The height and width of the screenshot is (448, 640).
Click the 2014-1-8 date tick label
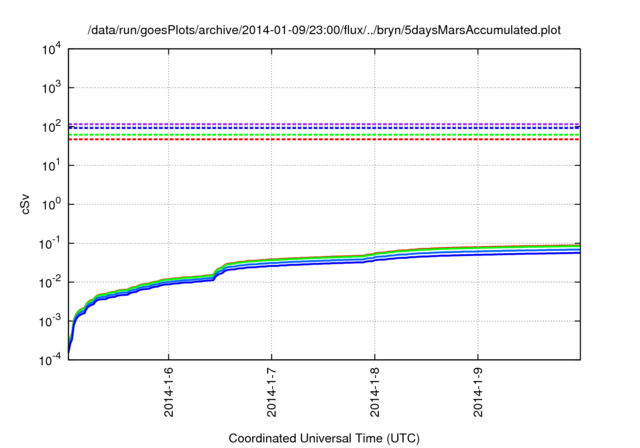pyautogui.click(x=375, y=392)
